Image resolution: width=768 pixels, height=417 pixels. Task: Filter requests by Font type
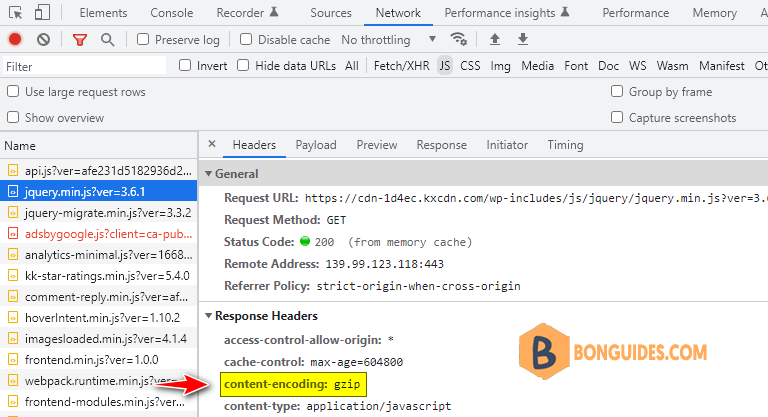point(576,66)
